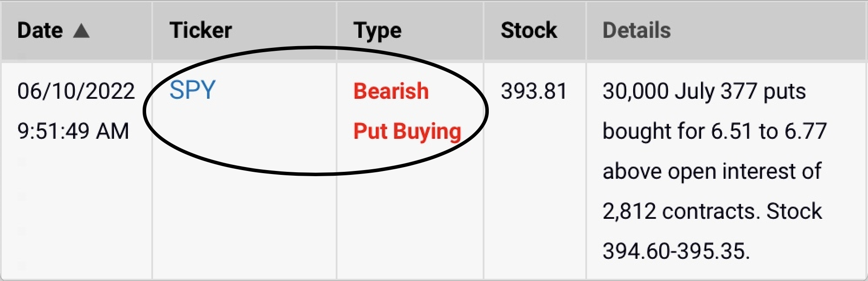Click the Put Buying type text
The image size is (868, 281).
(407, 131)
